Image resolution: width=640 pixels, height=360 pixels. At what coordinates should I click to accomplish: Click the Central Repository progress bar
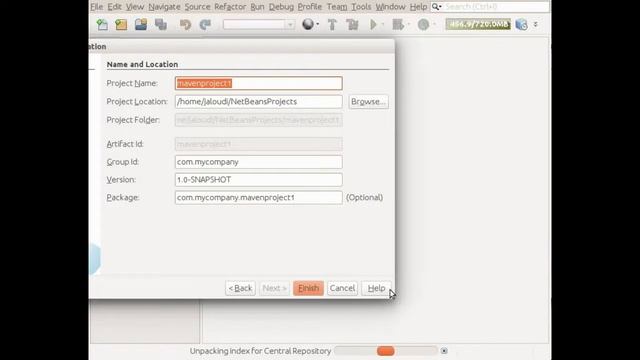(x=386, y=351)
